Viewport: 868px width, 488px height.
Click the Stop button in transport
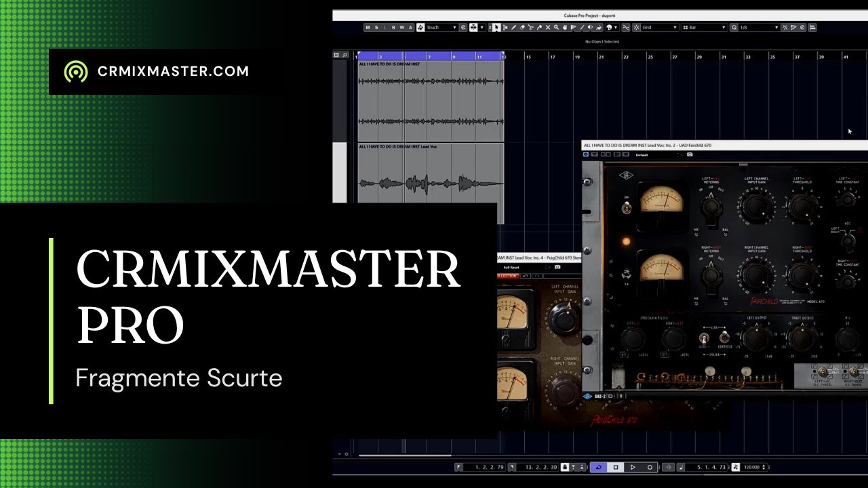[x=616, y=467]
